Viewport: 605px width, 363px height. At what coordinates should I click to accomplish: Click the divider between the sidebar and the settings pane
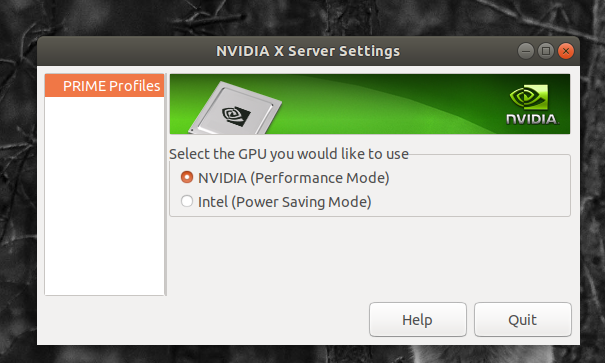(x=166, y=184)
